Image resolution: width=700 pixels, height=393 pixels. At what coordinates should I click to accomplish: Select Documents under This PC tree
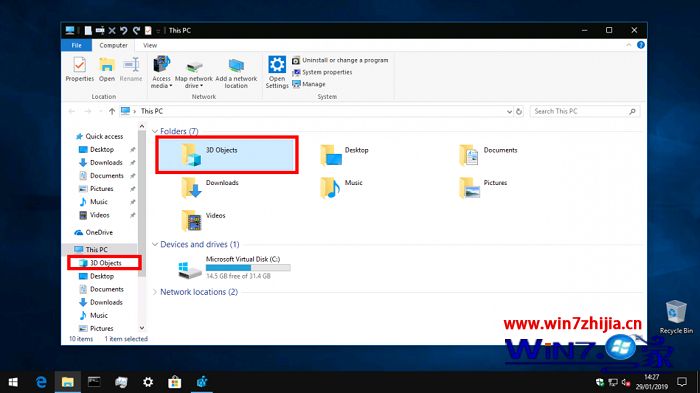101,289
